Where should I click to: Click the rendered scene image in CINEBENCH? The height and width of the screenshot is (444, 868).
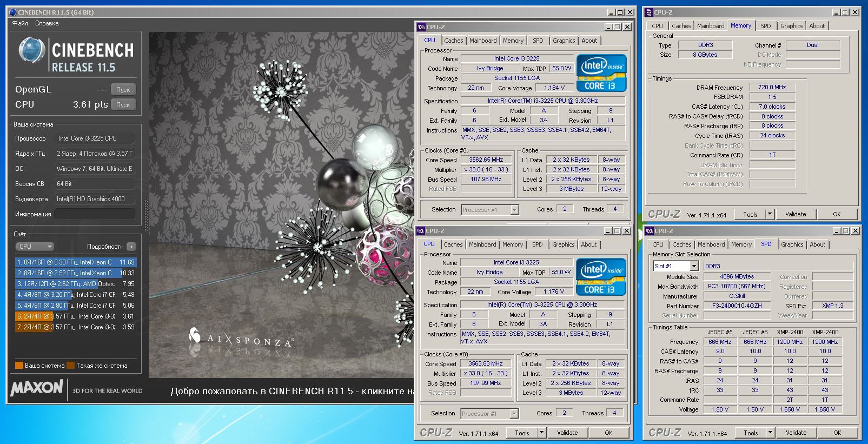tap(281, 204)
